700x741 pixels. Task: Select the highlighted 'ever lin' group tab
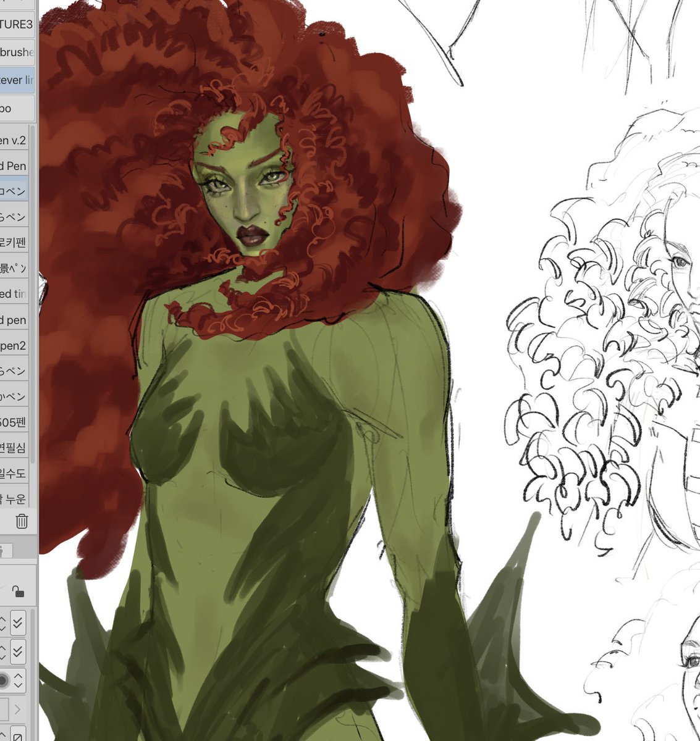[17, 80]
